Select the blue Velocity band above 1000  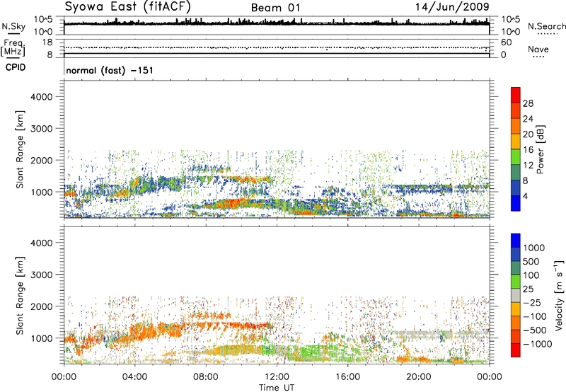516,241
